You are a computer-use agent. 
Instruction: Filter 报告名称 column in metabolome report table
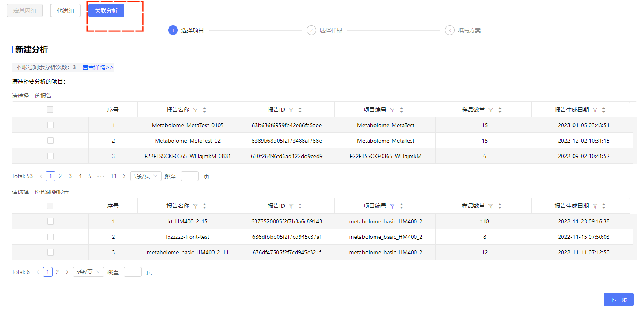195,206
